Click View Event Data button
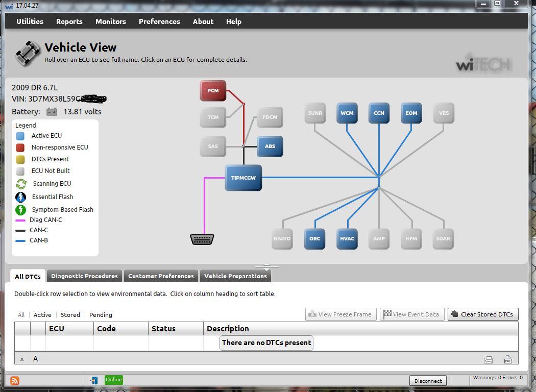The image size is (536, 392). (412, 314)
